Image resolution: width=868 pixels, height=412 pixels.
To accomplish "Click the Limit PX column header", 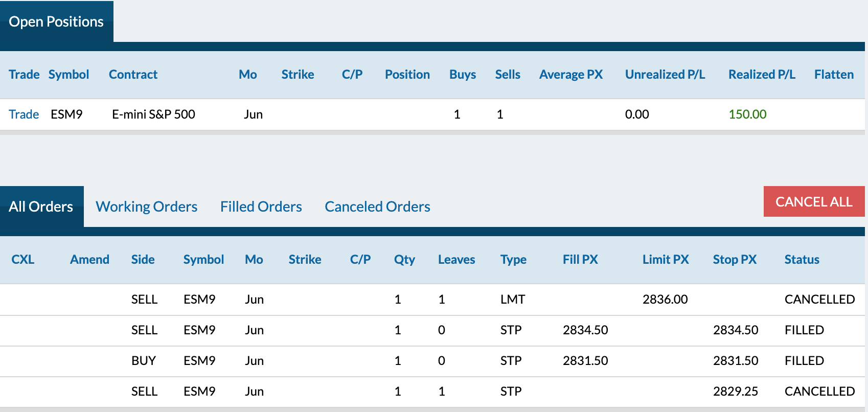I will 666,260.
